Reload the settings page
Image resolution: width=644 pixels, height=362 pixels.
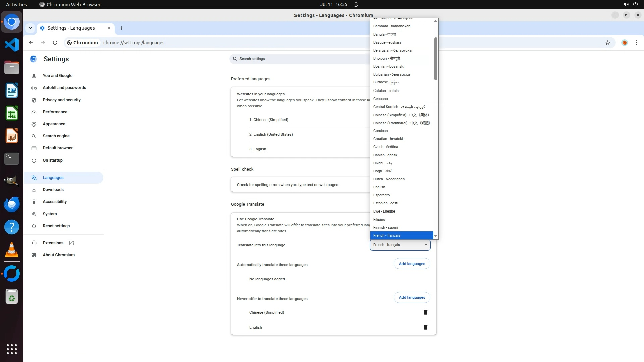(55, 43)
